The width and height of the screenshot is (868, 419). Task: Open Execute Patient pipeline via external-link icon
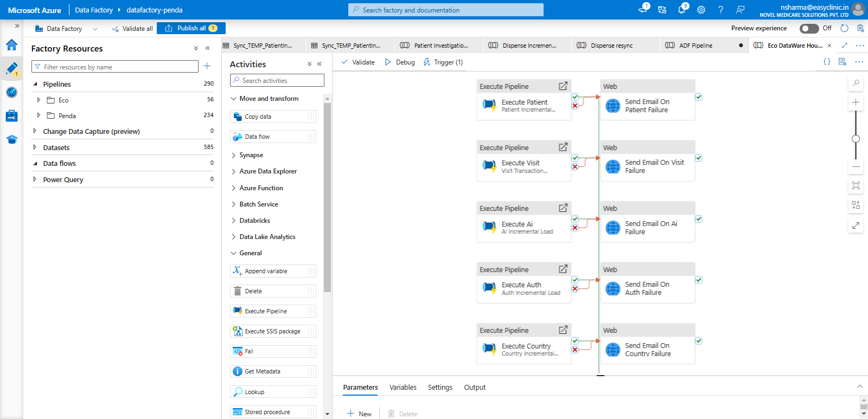[563, 86]
